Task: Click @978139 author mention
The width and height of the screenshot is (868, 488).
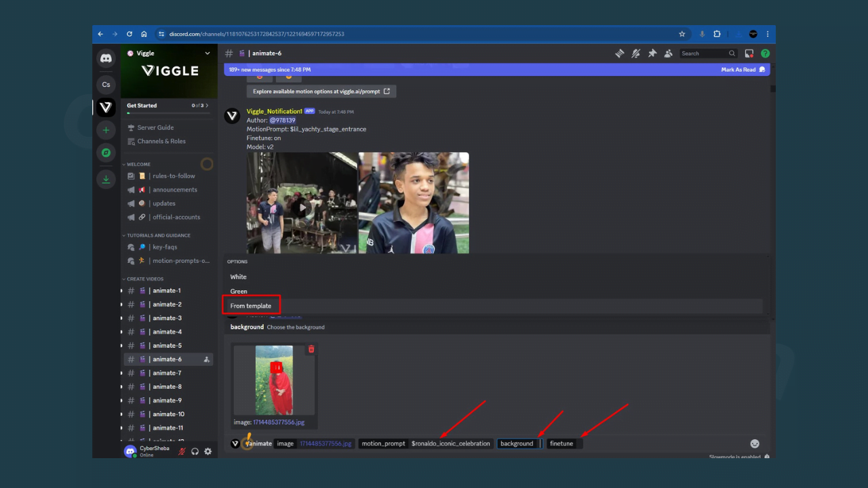Action: pos(282,120)
